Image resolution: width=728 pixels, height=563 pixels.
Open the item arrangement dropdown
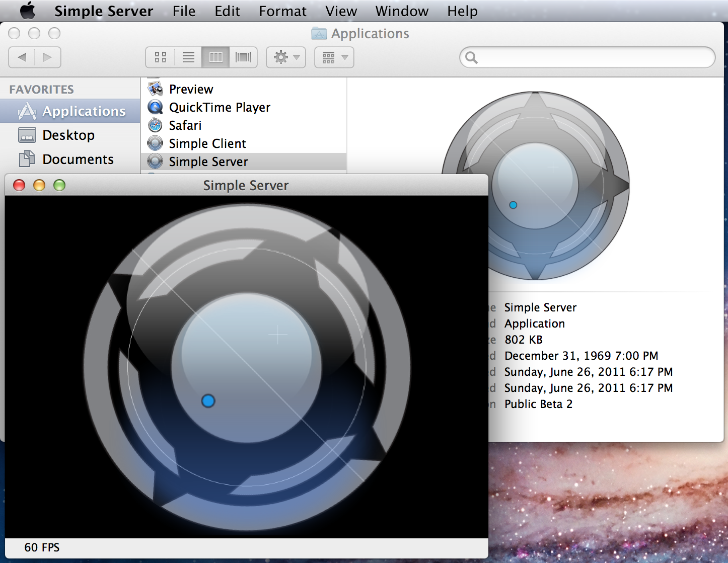[334, 57]
